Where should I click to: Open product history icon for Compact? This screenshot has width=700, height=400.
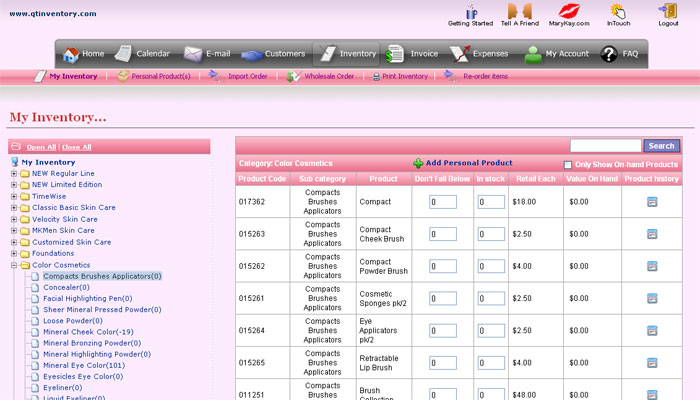tap(652, 202)
